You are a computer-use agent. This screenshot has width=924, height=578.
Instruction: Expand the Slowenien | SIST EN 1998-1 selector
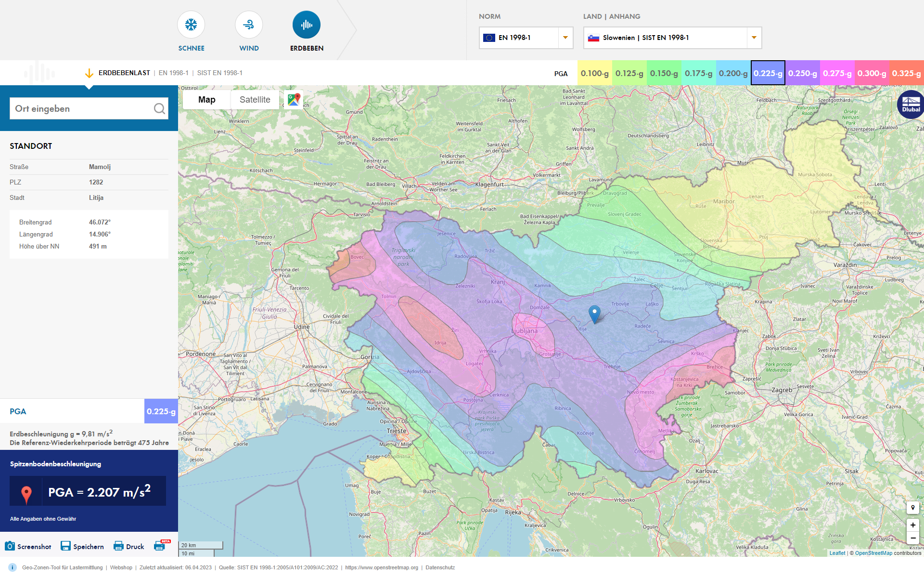pyautogui.click(x=672, y=38)
